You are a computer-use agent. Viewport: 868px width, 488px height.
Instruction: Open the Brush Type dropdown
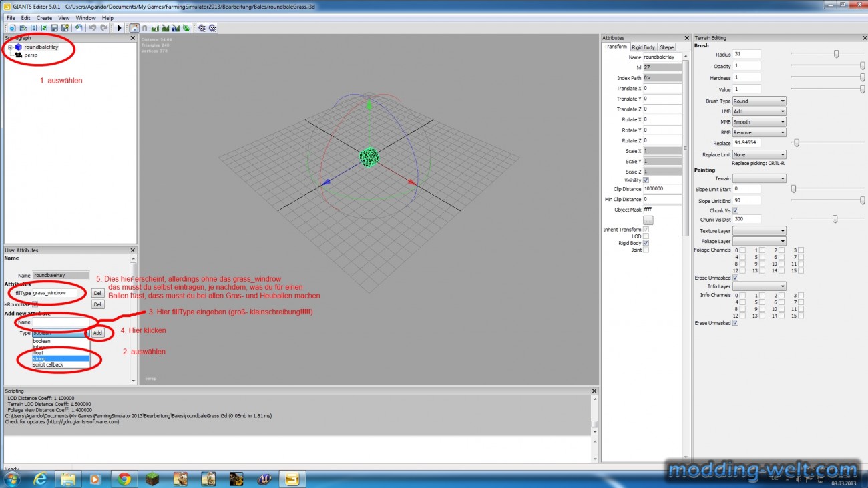(759, 101)
